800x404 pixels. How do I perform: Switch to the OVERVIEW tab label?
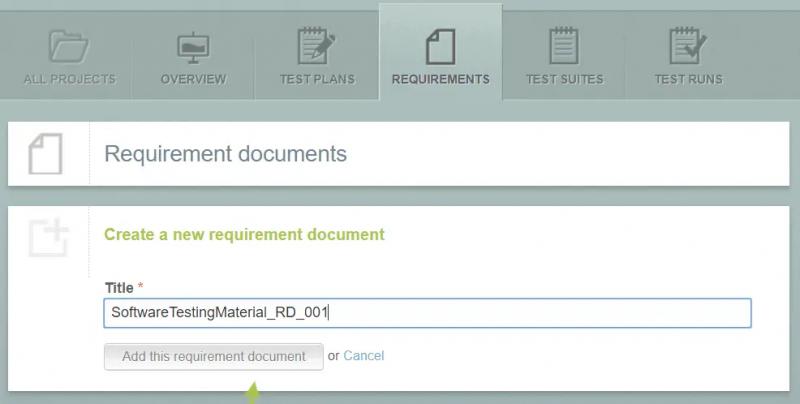(193, 79)
